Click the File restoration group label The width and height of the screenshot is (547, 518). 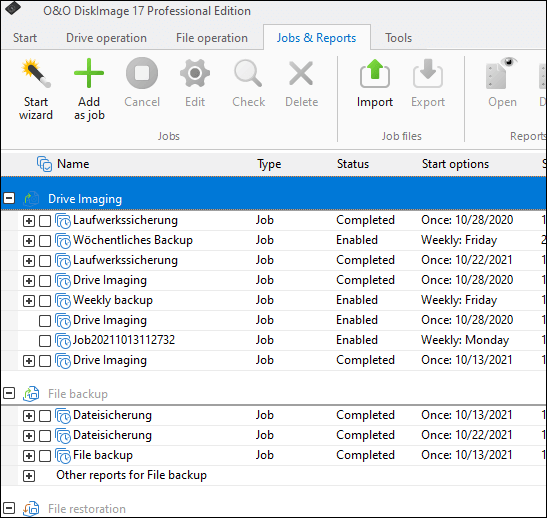[87, 509]
